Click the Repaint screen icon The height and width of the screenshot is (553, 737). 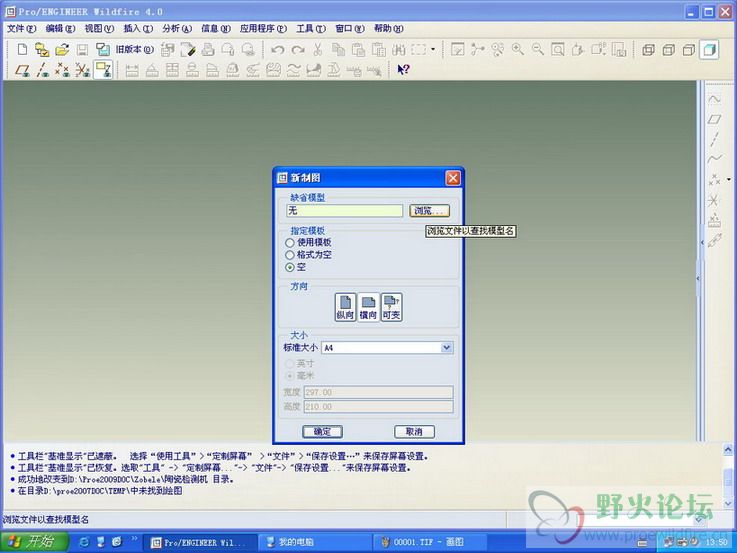tap(457, 49)
